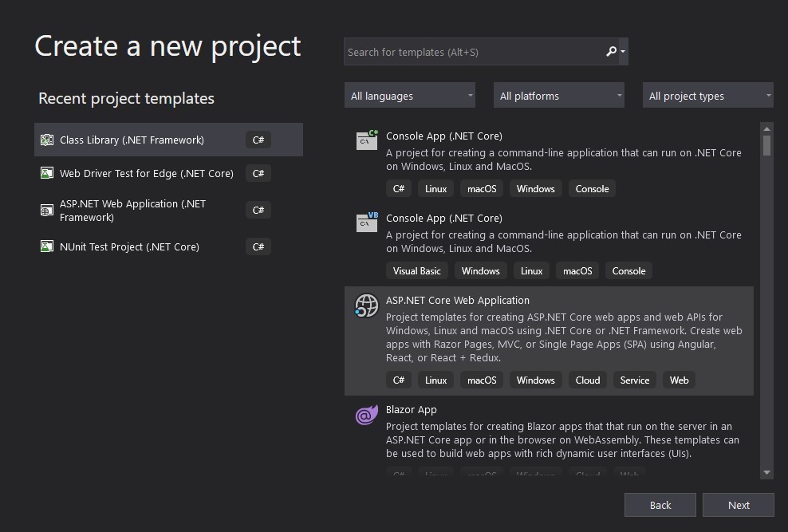Select the Visual Basic Console App (.NET Core) title
This screenshot has height=532, width=788.
(x=443, y=218)
